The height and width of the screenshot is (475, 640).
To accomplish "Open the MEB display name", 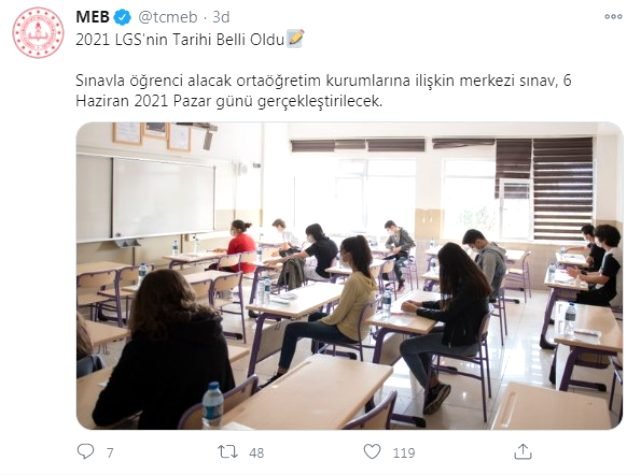I will click(x=93, y=17).
